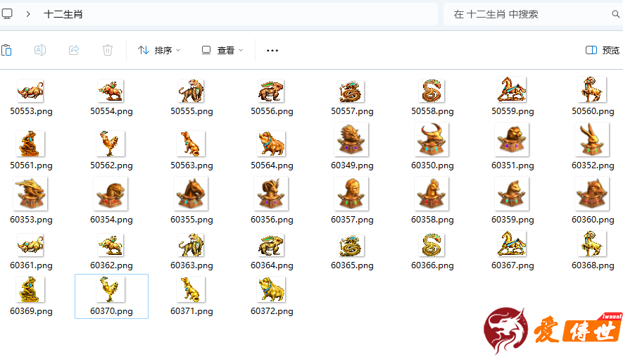Click the delete trash can icon
The image size is (623, 364).
tap(108, 50)
